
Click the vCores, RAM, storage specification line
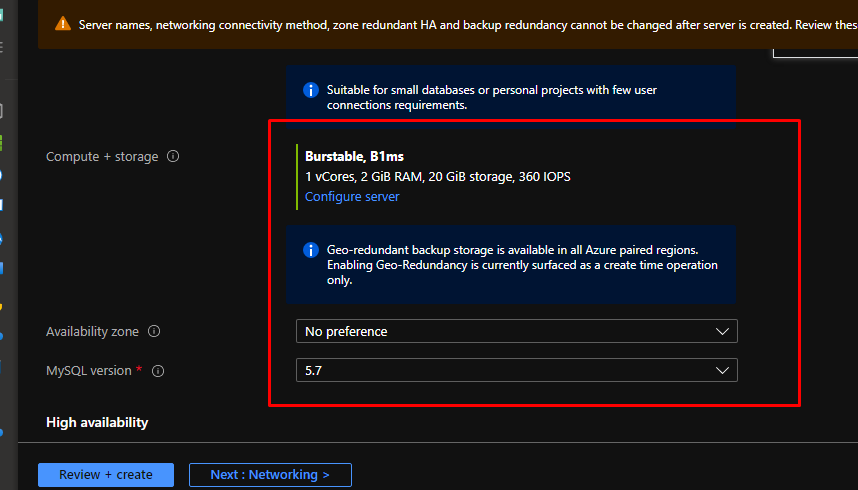coord(437,177)
